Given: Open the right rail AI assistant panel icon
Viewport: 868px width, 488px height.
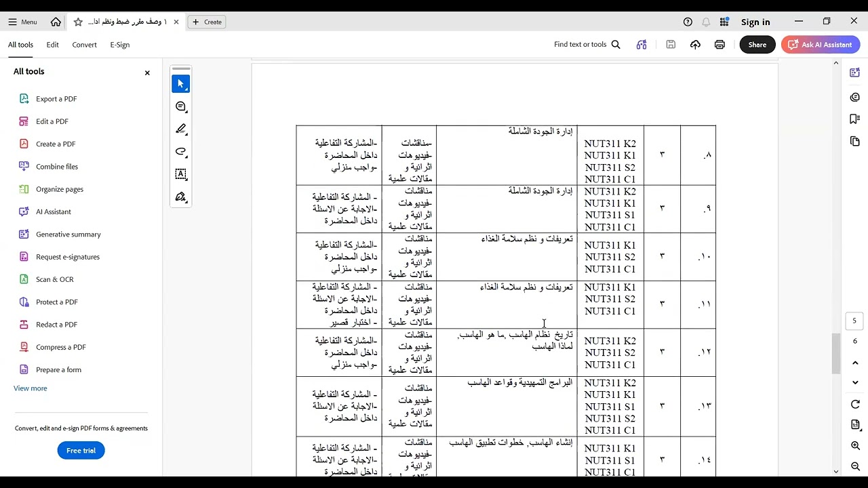Looking at the screenshot, I should (854, 73).
